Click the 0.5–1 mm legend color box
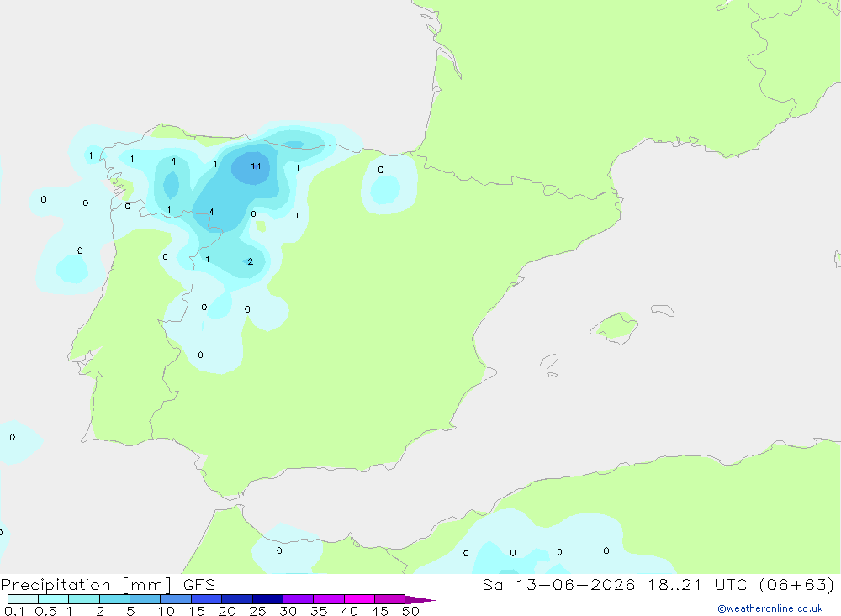The width and height of the screenshot is (841, 616). pos(54,599)
